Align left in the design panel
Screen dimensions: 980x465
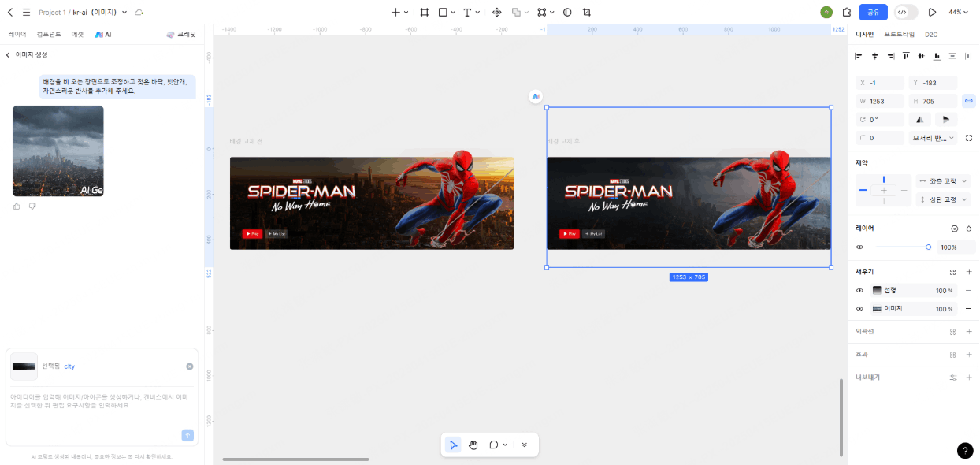[859, 56]
